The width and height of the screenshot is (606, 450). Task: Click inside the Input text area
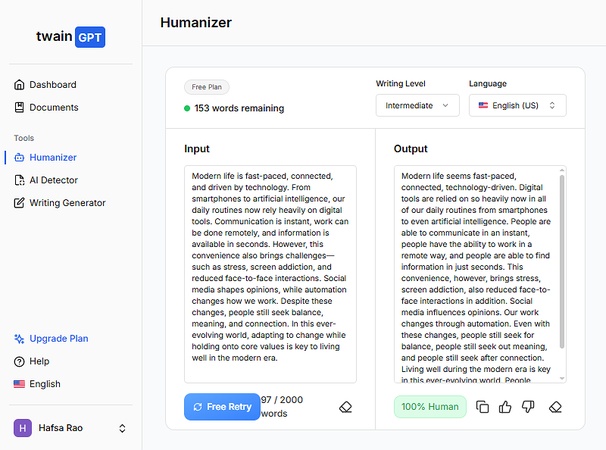270,274
